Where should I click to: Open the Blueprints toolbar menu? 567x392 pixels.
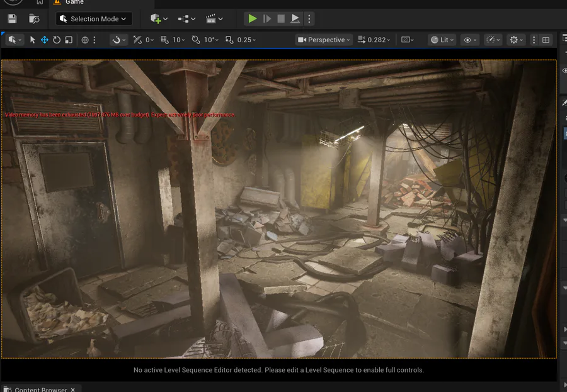pos(186,19)
